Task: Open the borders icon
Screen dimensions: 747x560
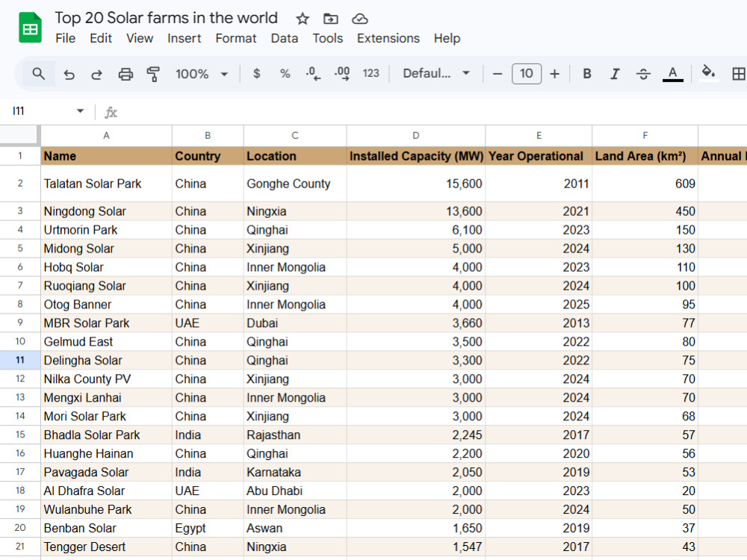Action: pos(739,74)
